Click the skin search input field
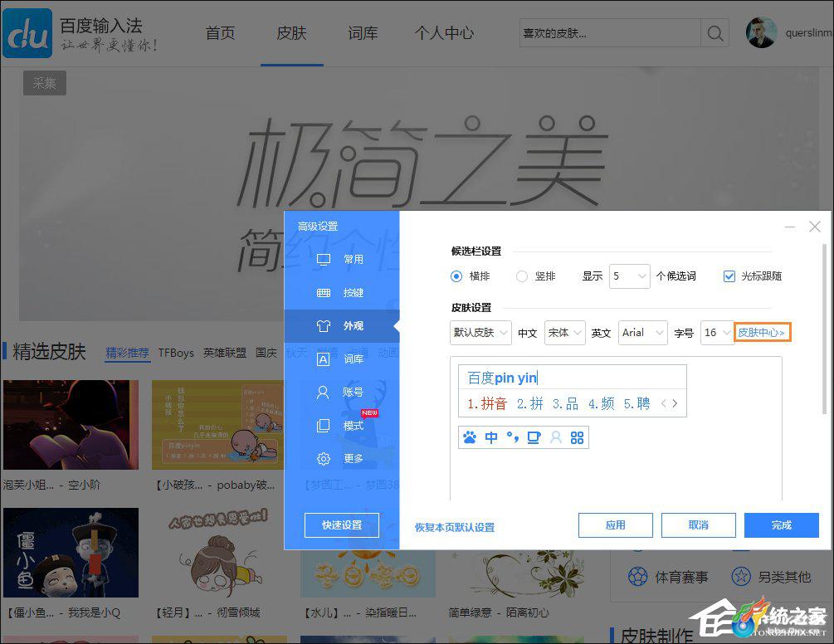 (x=610, y=33)
